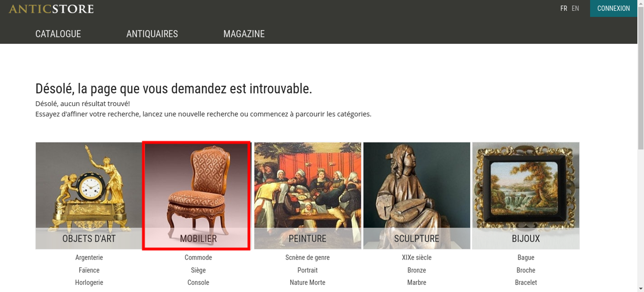Open the Sculpture category image
The image size is (644, 292).
pos(417,196)
